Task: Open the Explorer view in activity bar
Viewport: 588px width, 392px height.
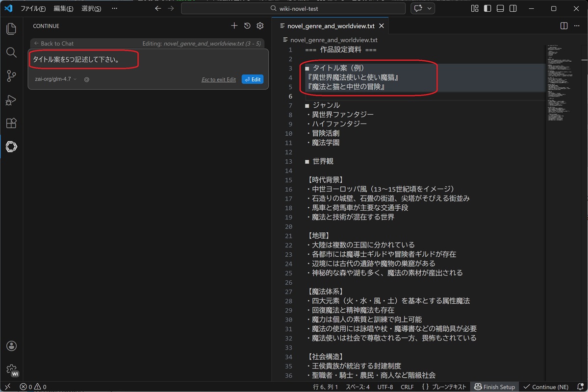Action: tap(11, 29)
